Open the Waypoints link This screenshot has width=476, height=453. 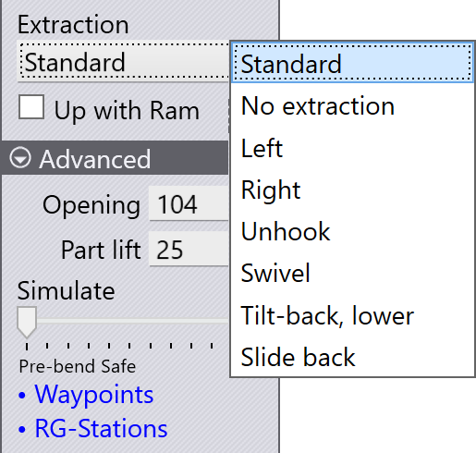coord(94,394)
